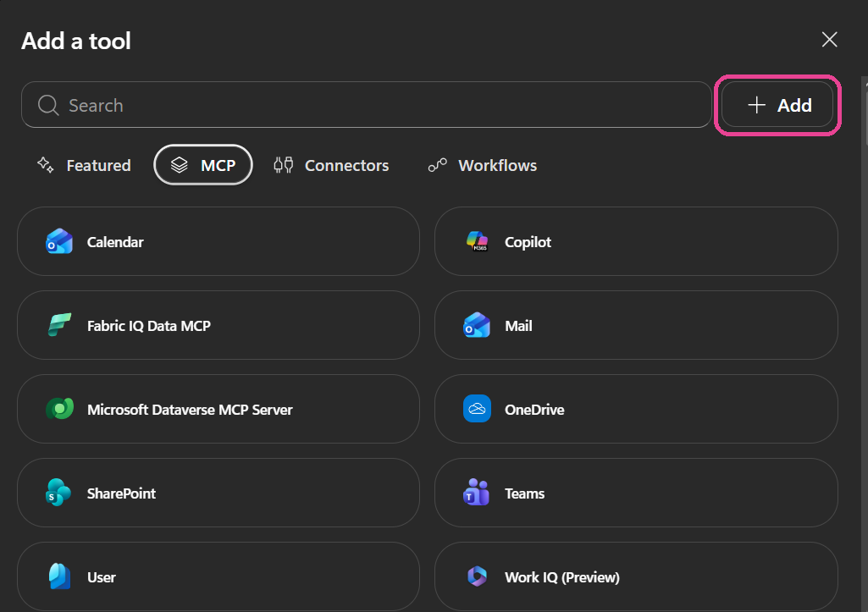Viewport: 868px width, 612px height.
Task: Pick the Fabric IQ Data MCP card
Action: click(218, 325)
